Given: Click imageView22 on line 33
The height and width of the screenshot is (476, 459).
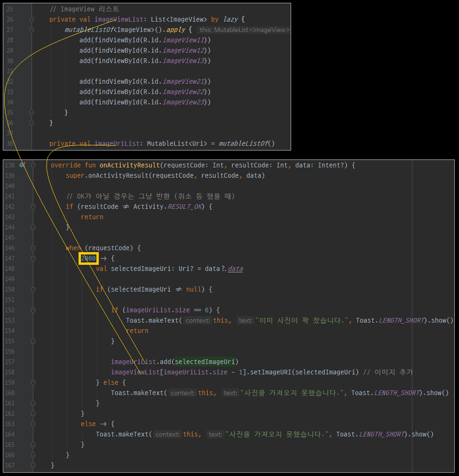Looking at the screenshot, I should tap(183, 92).
